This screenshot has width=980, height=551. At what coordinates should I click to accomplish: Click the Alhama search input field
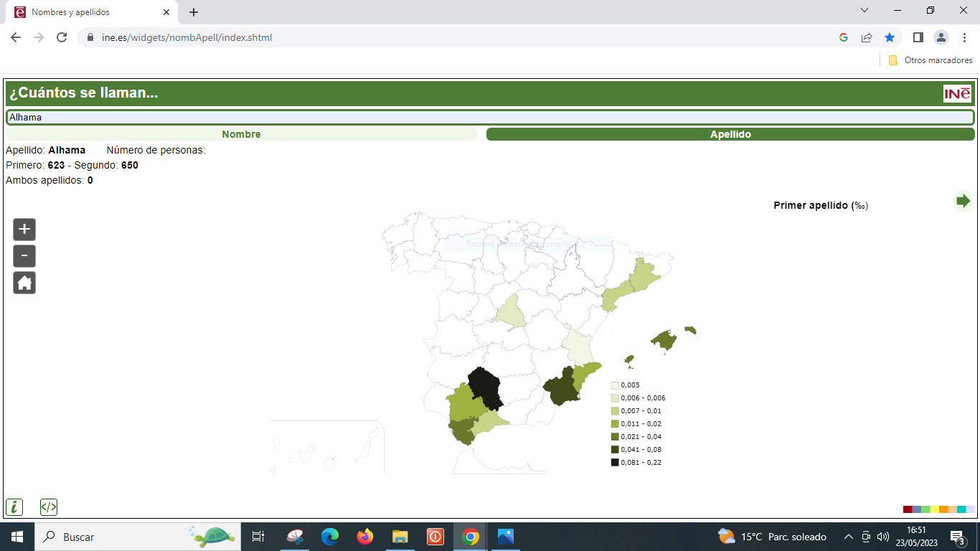tap(490, 117)
